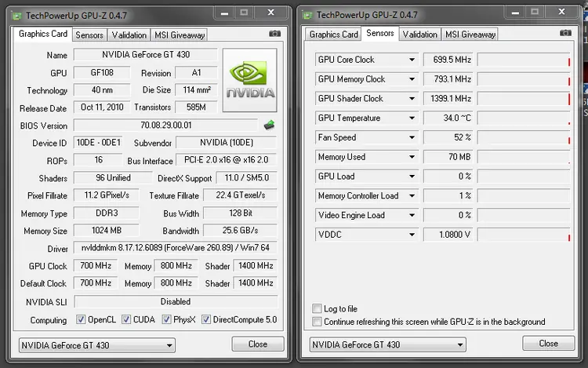Click the GF108 GPU field
The height and width of the screenshot is (368, 588).
[102, 72]
